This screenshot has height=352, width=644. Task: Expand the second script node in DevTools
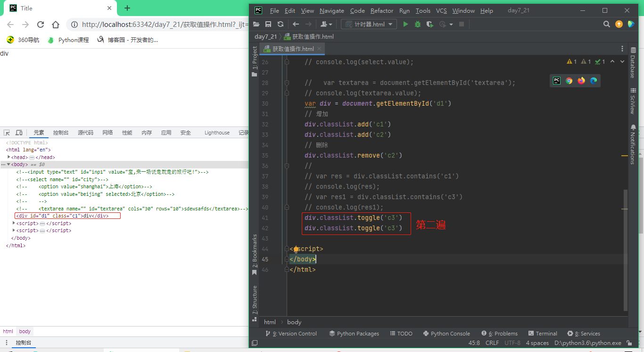click(14, 230)
